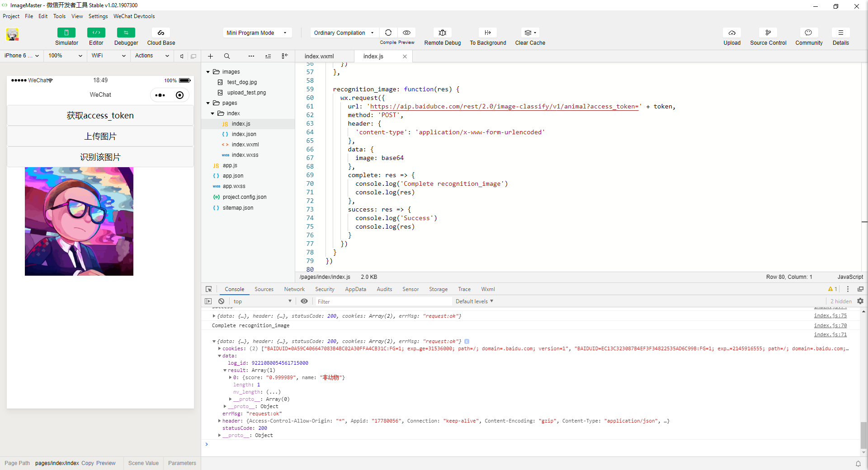Viewport: 868px width, 470px height.
Task: Open Default levels dropdown
Action: click(x=474, y=301)
